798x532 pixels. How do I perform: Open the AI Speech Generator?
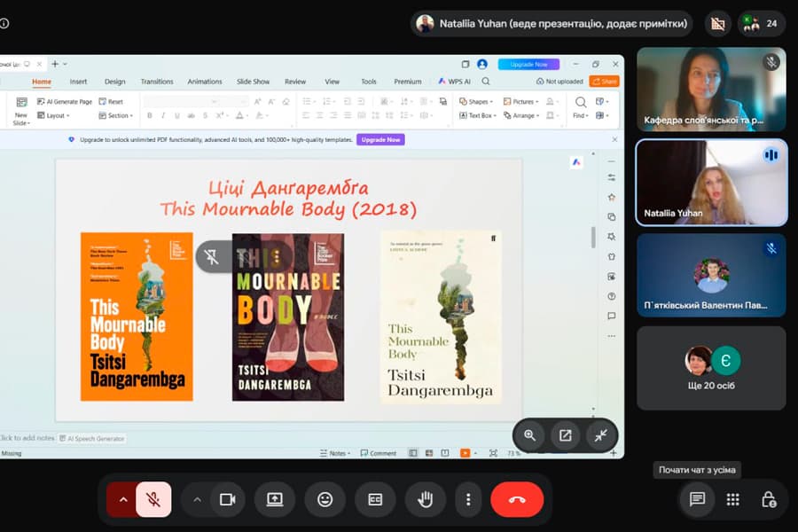(92, 438)
